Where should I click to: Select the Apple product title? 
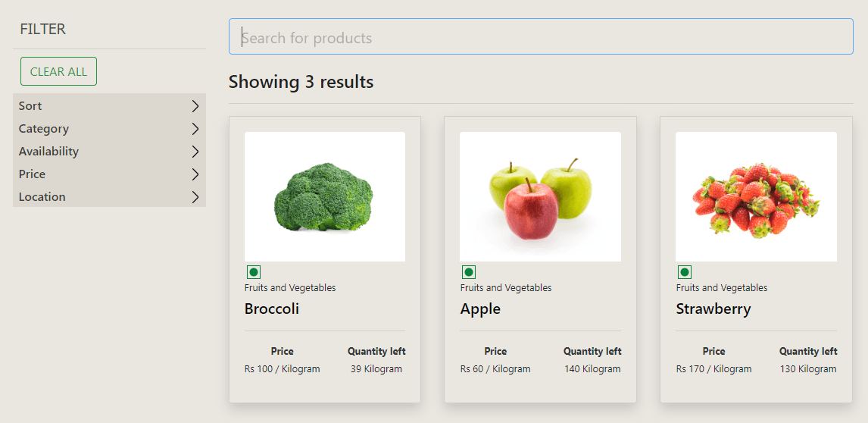click(480, 309)
